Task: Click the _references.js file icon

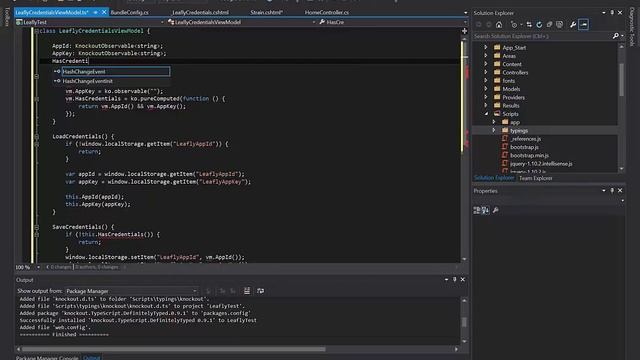Action: point(505,139)
